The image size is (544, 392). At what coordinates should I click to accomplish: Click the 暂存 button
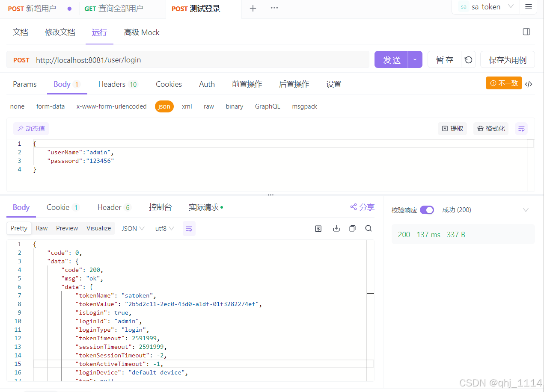444,59
